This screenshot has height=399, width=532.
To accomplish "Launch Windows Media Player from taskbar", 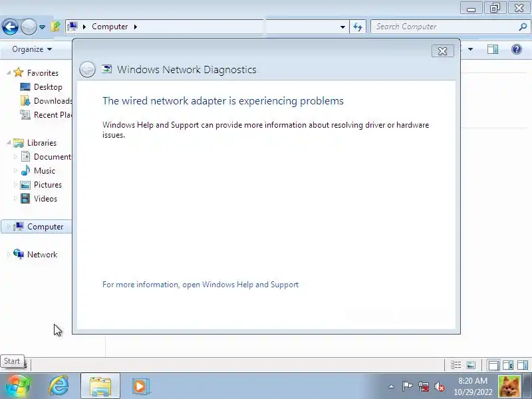I will 140,386.
